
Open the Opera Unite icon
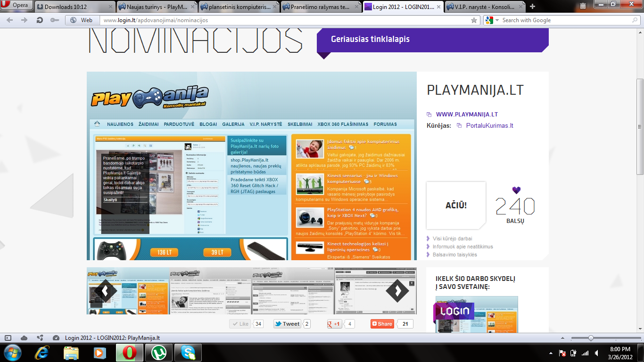click(x=40, y=338)
